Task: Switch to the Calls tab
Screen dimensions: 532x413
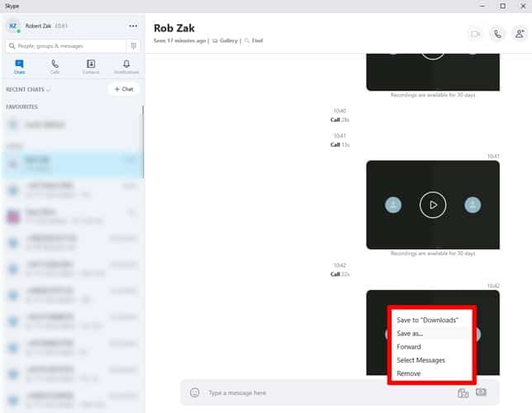Action: pos(55,67)
